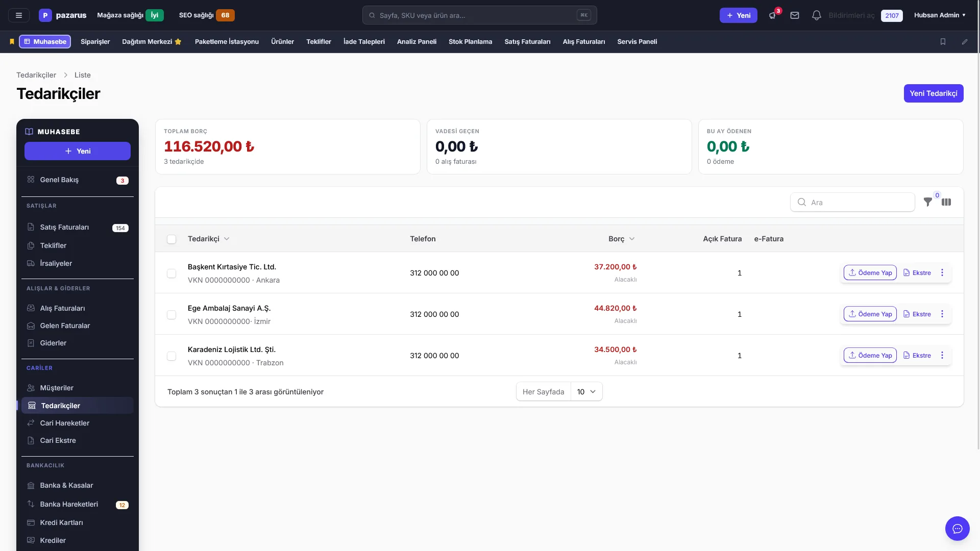Open the table filter funnel icon
980x551 pixels.
(x=928, y=202)
